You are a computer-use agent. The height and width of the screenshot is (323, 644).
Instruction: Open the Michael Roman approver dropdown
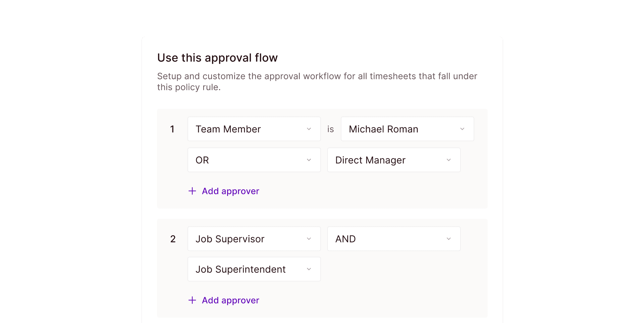(x=407, y=129)
